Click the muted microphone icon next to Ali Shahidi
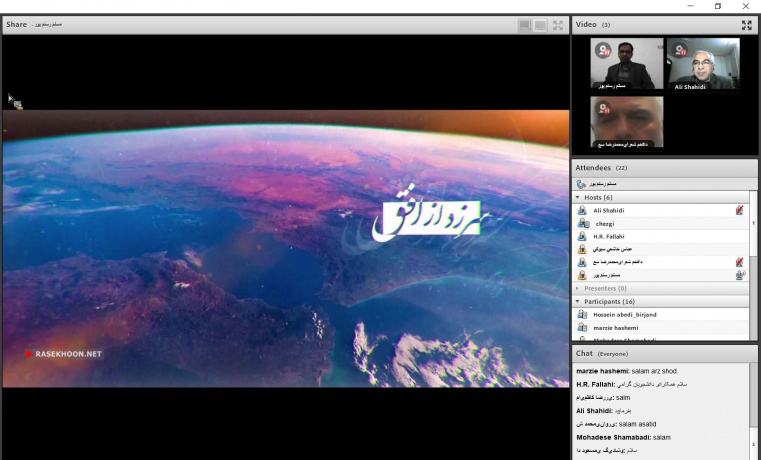 pos(739,210)
